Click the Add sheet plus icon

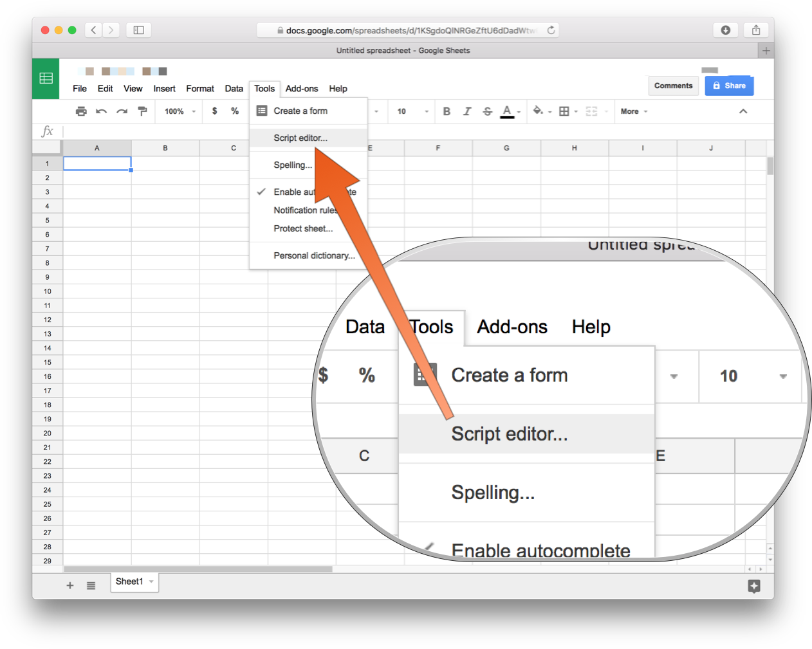[x=70, y=585]
